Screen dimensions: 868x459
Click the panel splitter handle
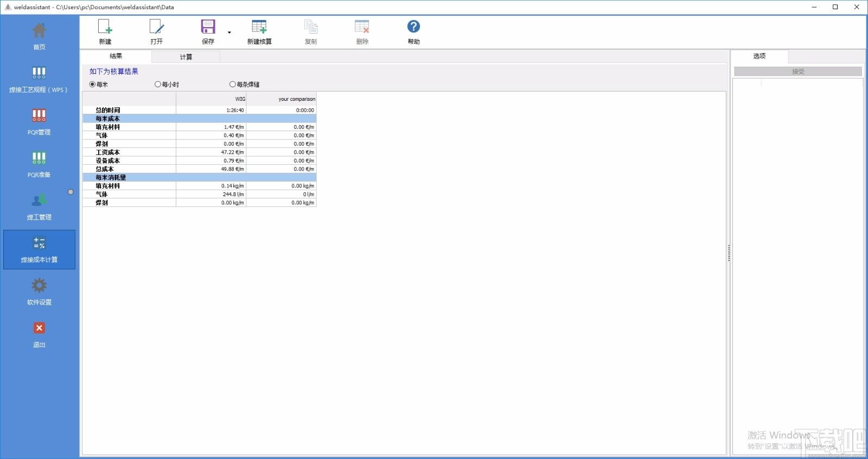point(729,253)
